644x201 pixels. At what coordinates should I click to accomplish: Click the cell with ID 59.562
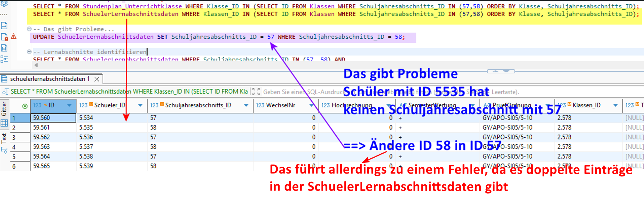coord(53,137)
